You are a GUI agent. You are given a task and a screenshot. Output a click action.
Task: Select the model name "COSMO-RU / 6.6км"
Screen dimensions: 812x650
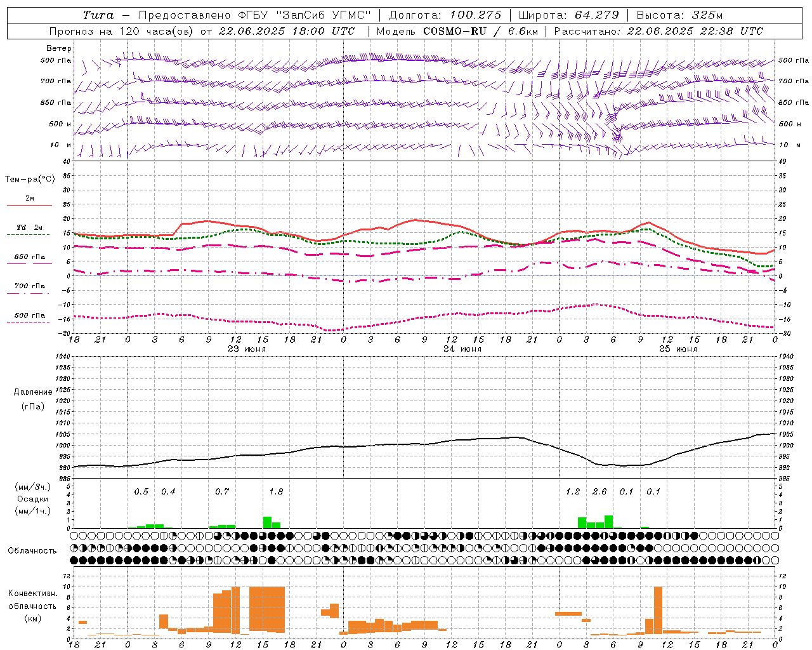point(481,31)
